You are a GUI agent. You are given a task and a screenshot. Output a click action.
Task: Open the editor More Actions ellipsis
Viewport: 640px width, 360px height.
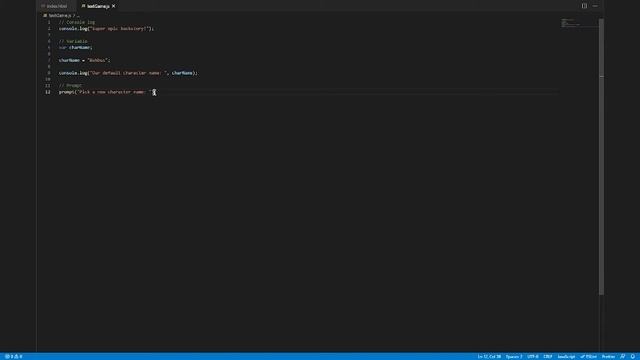tap(595, 6)
